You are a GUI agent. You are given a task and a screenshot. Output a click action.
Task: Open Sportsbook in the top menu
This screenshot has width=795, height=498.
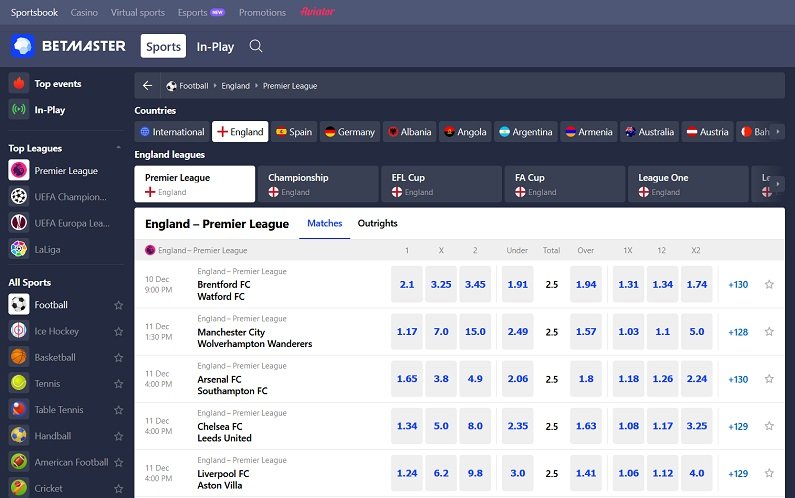(34, 12)
